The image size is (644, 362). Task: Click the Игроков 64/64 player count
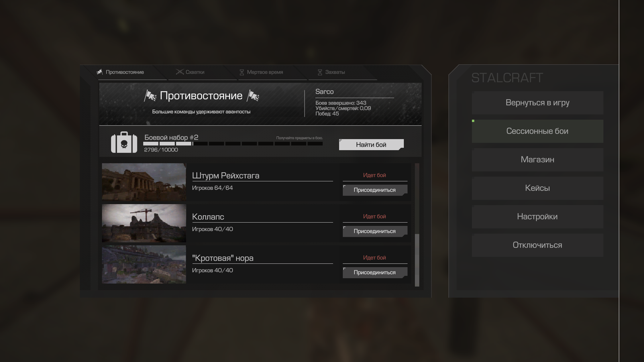[x=212, y=188]
